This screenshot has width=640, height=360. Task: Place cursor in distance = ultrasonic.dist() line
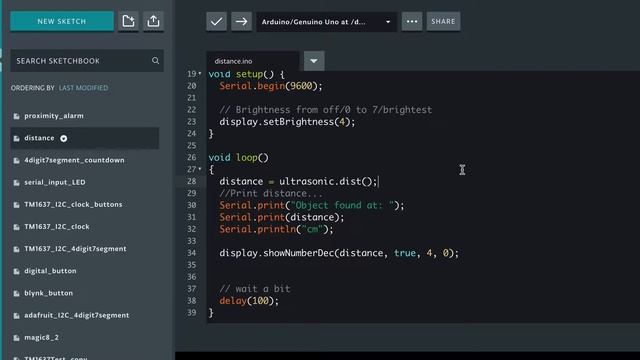point(298,181)
